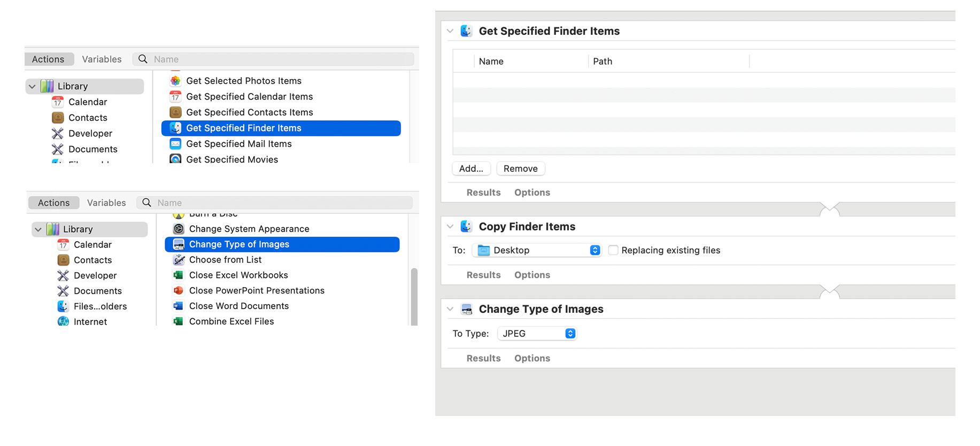Show Results of Get Specified Finder Items
980x446 pixels.
[483, 193]
